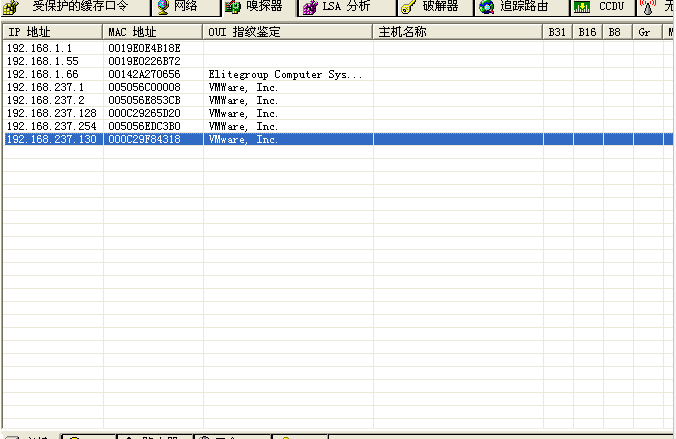This screenshot has width=676, height=439.
Task: Switch to the CCDU tab
Action: pyautogui.click(x=603, y=7)
